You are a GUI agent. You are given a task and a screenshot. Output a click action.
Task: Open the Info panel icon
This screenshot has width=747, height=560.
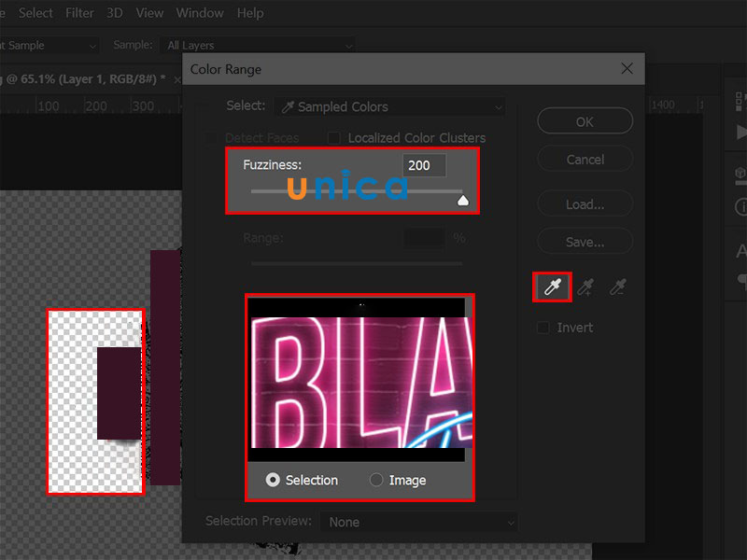[740, 206]
